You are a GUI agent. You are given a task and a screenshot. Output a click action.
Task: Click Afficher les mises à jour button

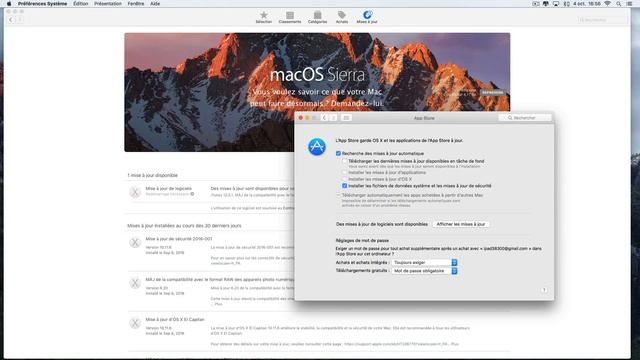click(461, 224)
